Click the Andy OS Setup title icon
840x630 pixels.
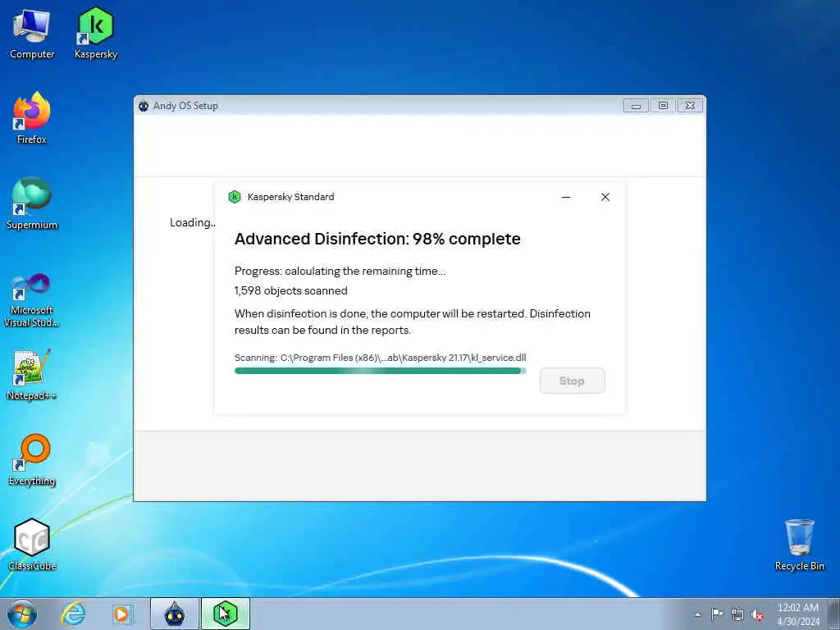[x=143, y=106]
